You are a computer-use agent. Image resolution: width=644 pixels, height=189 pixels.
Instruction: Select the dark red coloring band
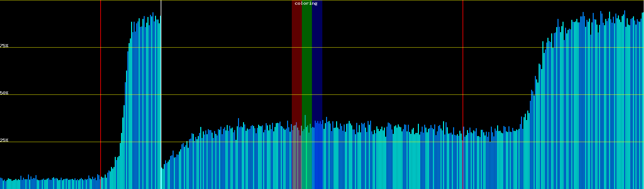[297, 63]
